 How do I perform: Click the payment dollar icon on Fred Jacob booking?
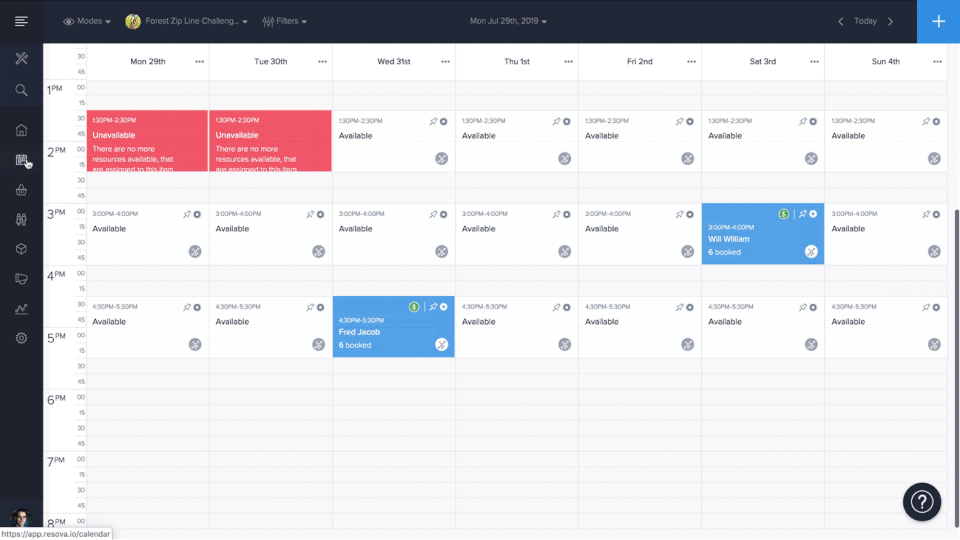tap(414, 307)
